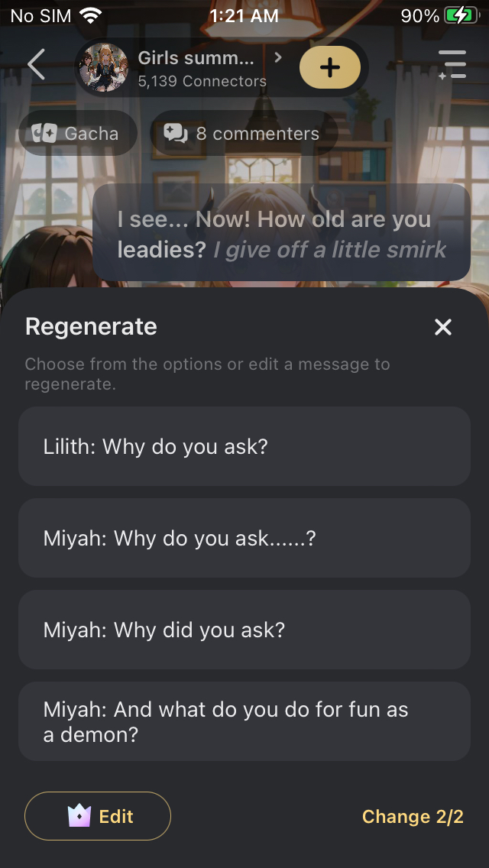Screen dimensions: 489x868
Task: Open the Girls summoned character avatar
Action: click(x=103, y=67)
